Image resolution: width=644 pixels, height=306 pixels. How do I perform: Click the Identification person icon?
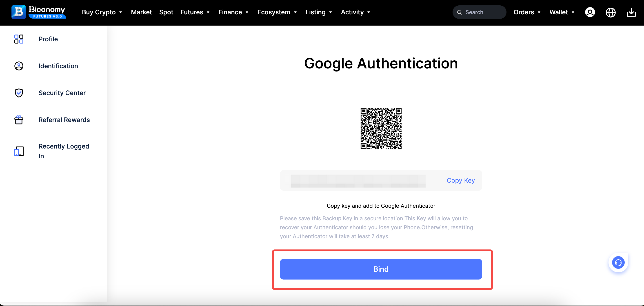[x=19, y=66]
